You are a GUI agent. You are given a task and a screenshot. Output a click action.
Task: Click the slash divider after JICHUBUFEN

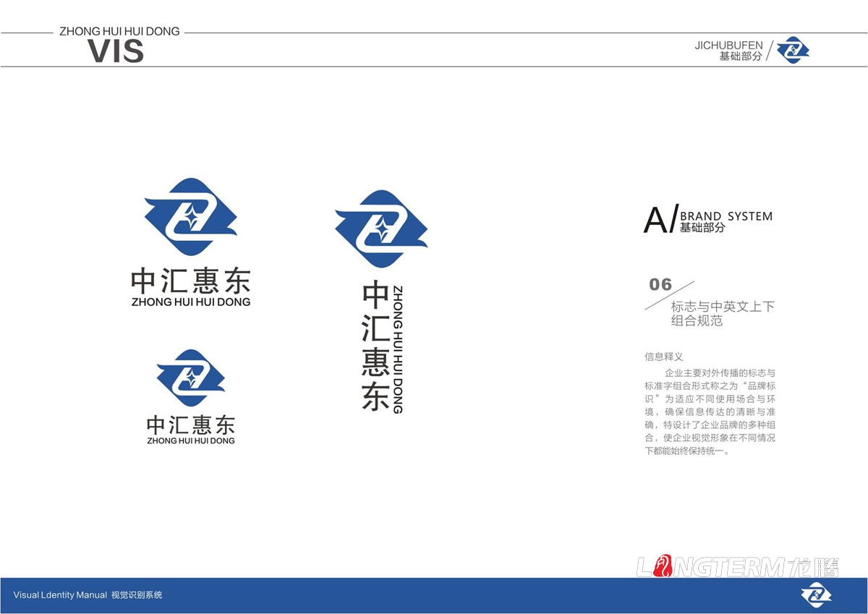click(x=771, y=49)
